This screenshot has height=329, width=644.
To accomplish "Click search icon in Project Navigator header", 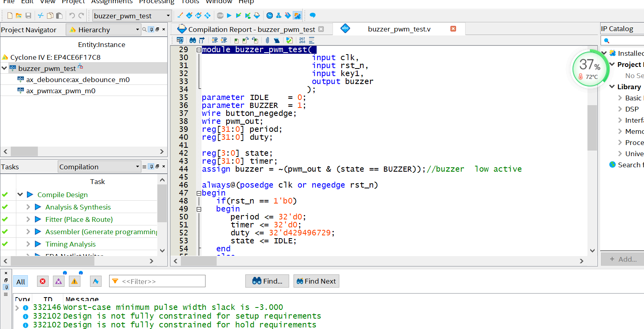I will (x=144, y=29).
